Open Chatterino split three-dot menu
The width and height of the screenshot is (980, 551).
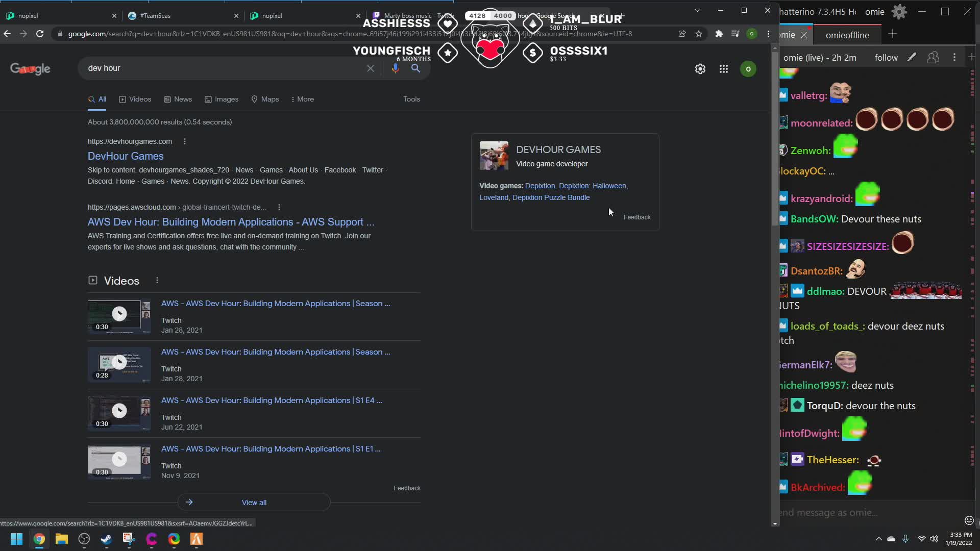click(954, 57)
